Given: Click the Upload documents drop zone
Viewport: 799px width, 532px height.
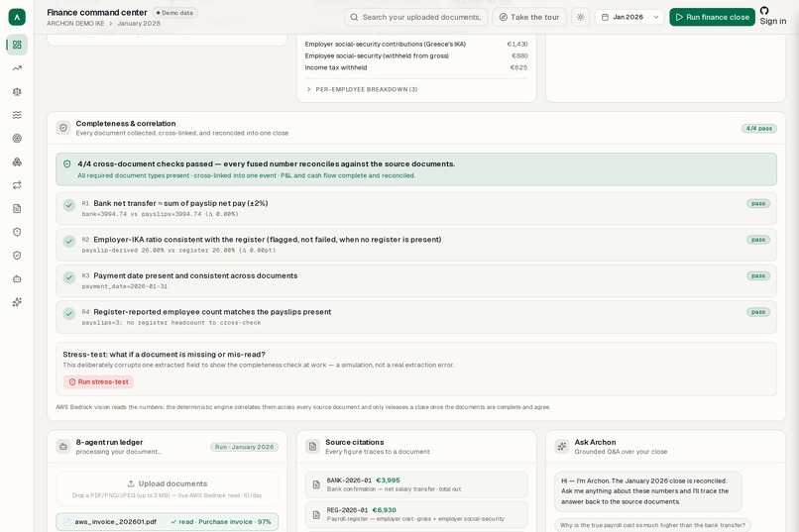Looking at the screenshot, I should pos(168,488).
